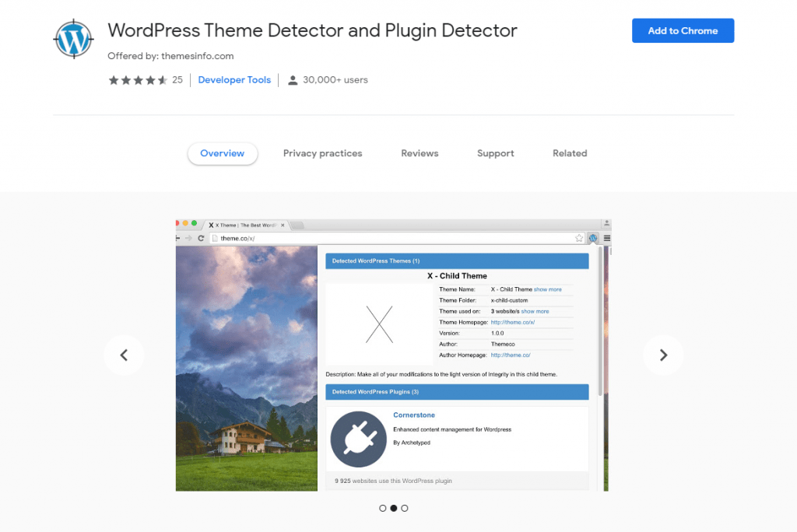Open the hamburger menu in screenshot browser
This screenshot has width=797, height=532.
click(607, 238)
